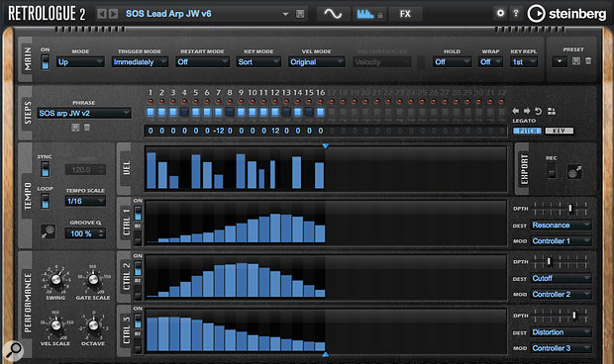This screenshot has width=614, height=364.
Task: Delete the phrase with trash icon
Action: (x=87, y=127)
